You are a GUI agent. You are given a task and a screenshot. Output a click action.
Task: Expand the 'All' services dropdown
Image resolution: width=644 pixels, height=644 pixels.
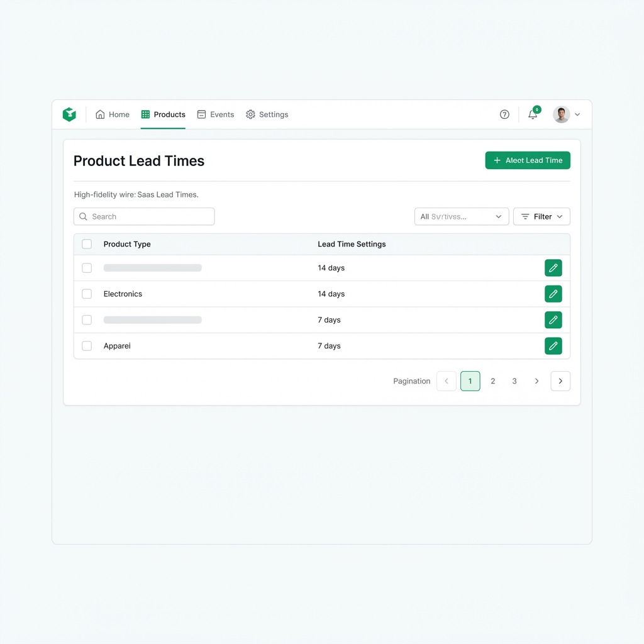[x=461, y=216]
